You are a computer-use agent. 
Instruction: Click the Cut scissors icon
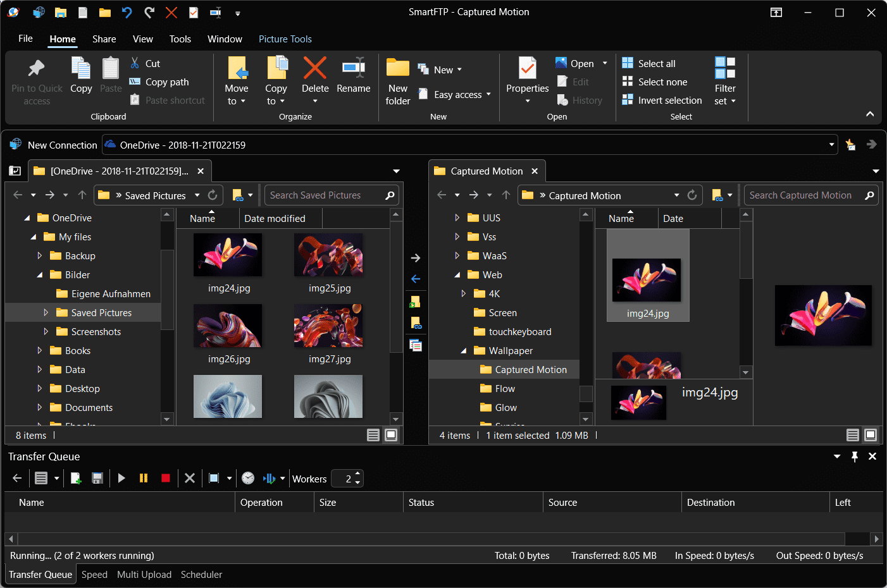tap(135, 63)
